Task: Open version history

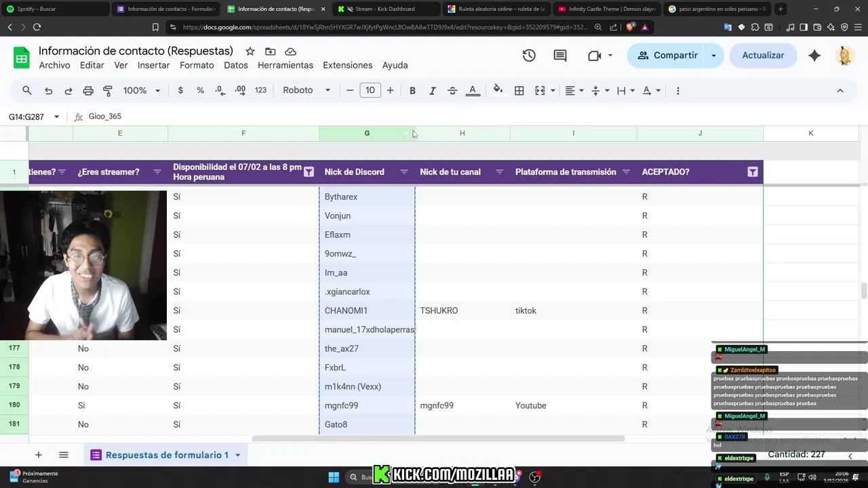Action: (529, 56)
